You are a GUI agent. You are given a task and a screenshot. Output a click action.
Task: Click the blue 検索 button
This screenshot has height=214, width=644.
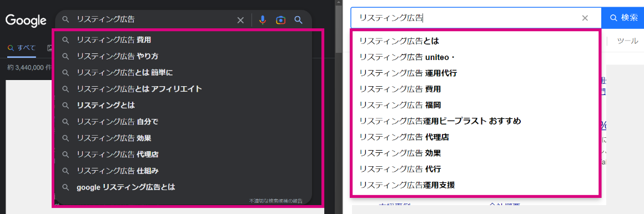623,18
